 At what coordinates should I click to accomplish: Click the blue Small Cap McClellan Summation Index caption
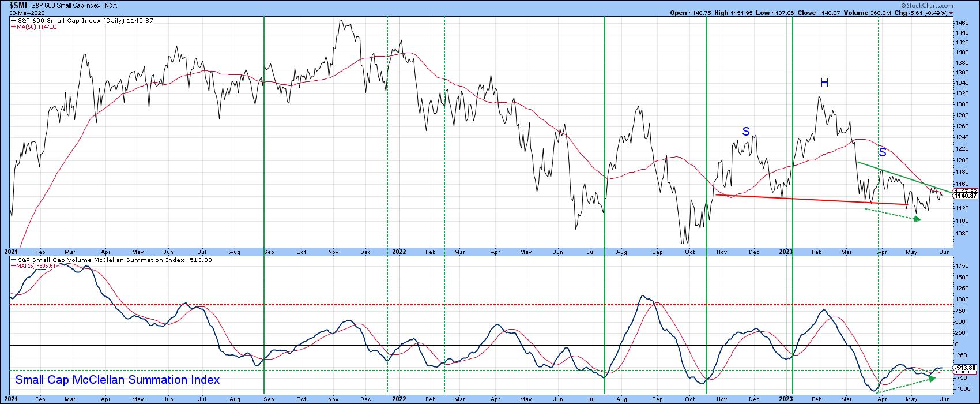tap(118, 380)
